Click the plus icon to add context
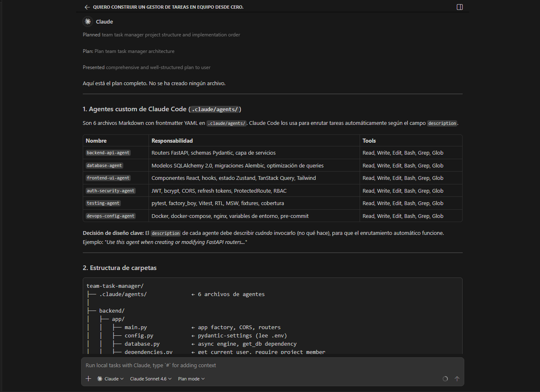The height and width of the screenshot is (392, 540). [88, 379]
